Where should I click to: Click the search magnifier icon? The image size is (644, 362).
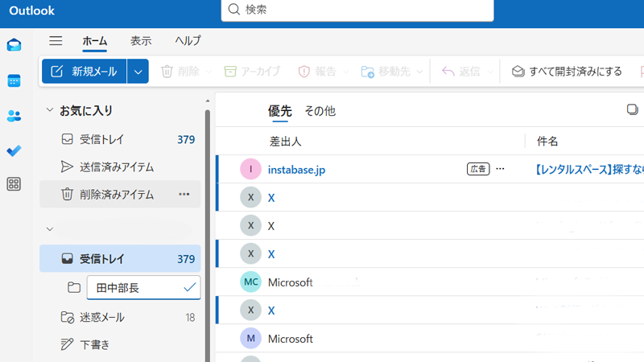coord(233,9)
